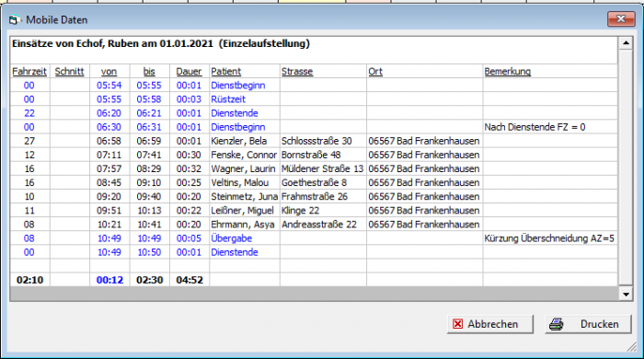Screen dimensions: 644x359
Task: Click address Schlossstraße 30
Action: 316,141
